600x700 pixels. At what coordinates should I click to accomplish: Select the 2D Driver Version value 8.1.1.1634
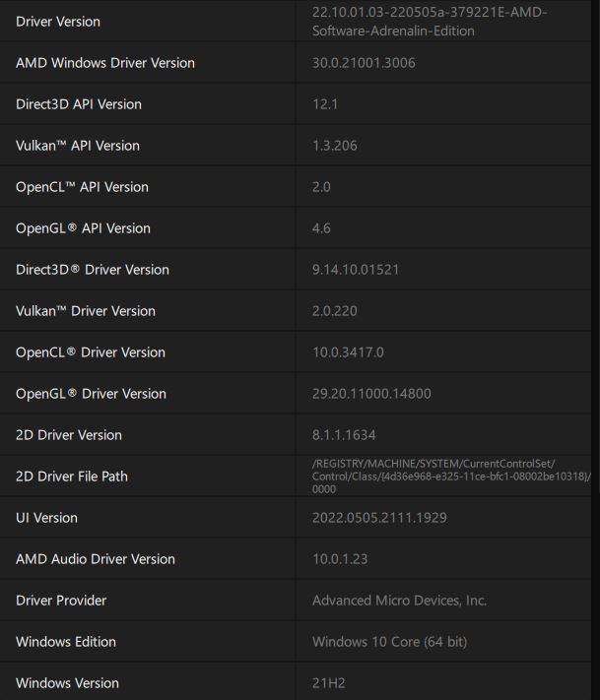(344, 435)
